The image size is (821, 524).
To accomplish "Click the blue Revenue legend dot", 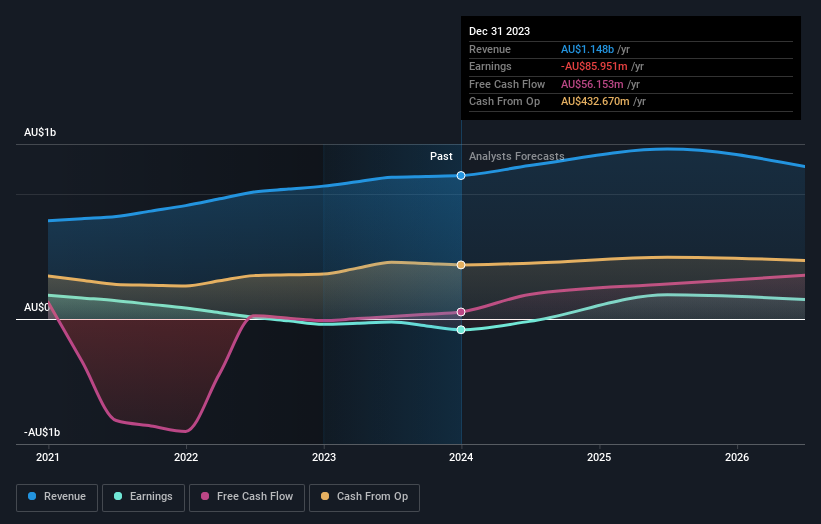I will click(32, 496).
